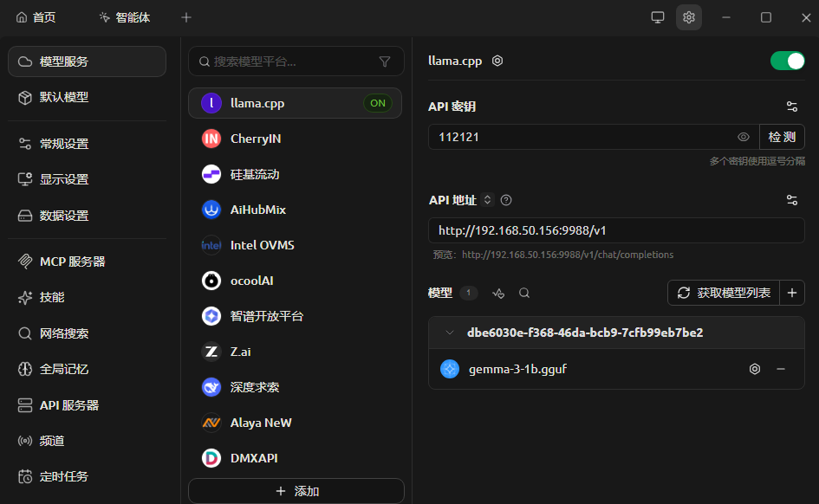Open settings gear in title bar

[x=688, y=17]
